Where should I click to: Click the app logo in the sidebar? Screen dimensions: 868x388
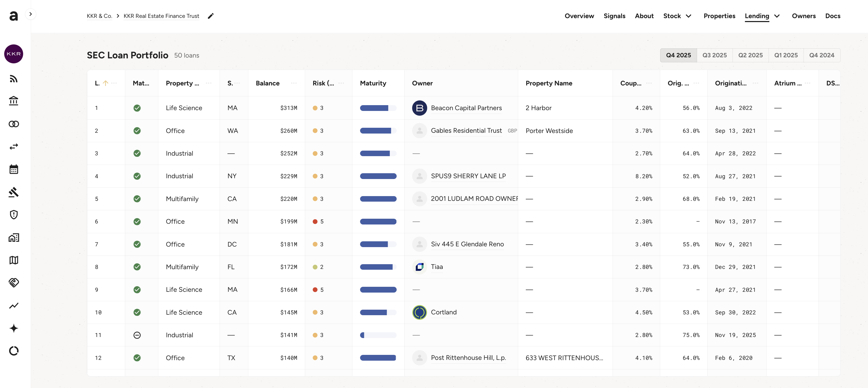pos(13,16)
